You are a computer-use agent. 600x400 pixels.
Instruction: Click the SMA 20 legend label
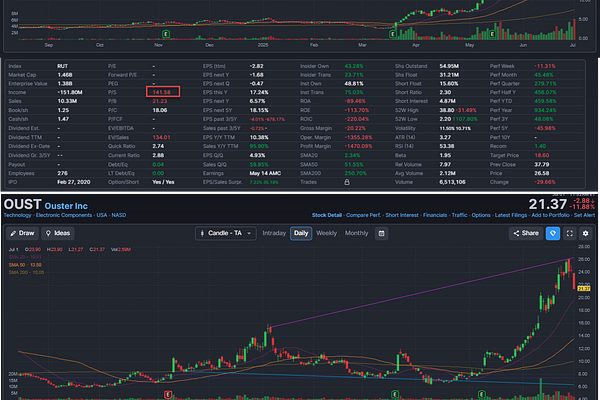(x=26, y=257)
